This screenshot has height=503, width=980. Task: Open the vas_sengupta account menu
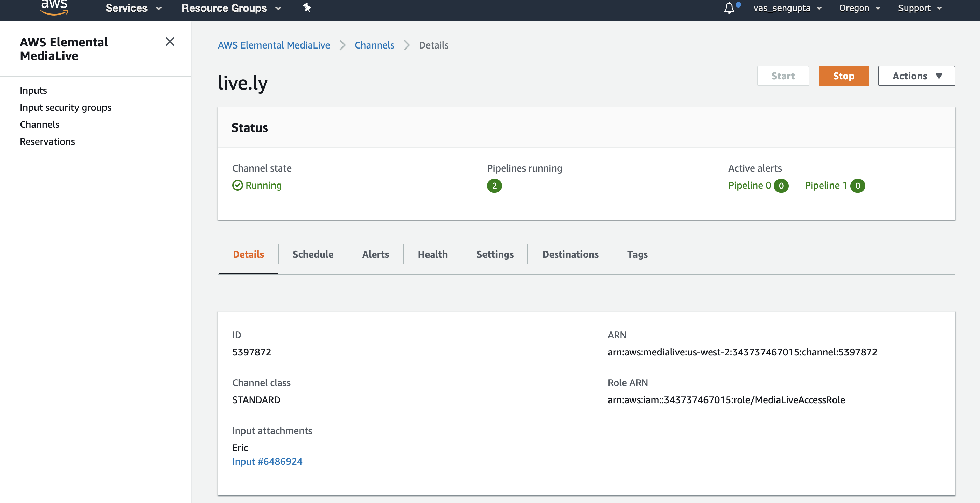click(x=787, y=8)
